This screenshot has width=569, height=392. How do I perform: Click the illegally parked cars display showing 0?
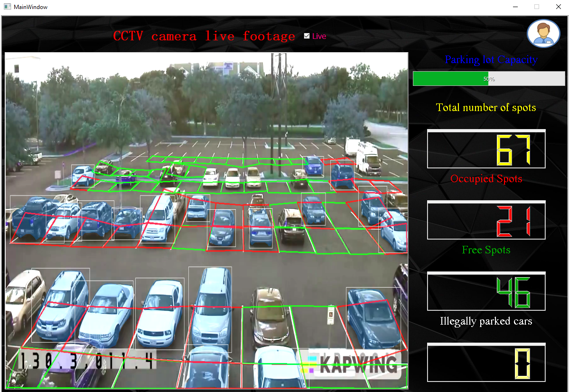(x=486, y=363)
